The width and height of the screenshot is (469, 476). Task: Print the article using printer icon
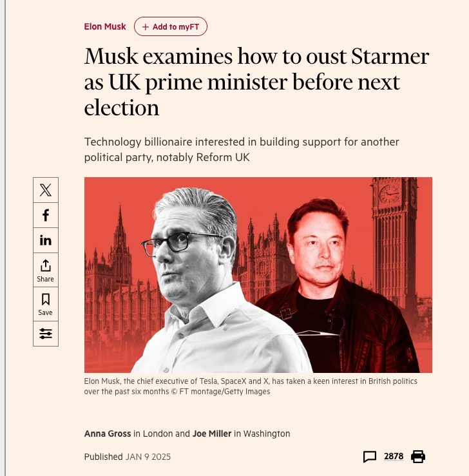click(x=418, y=457)
